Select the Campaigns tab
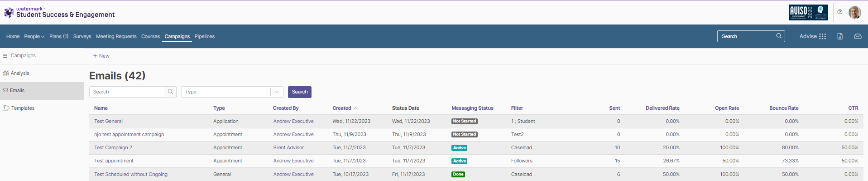 click(177, 36)
